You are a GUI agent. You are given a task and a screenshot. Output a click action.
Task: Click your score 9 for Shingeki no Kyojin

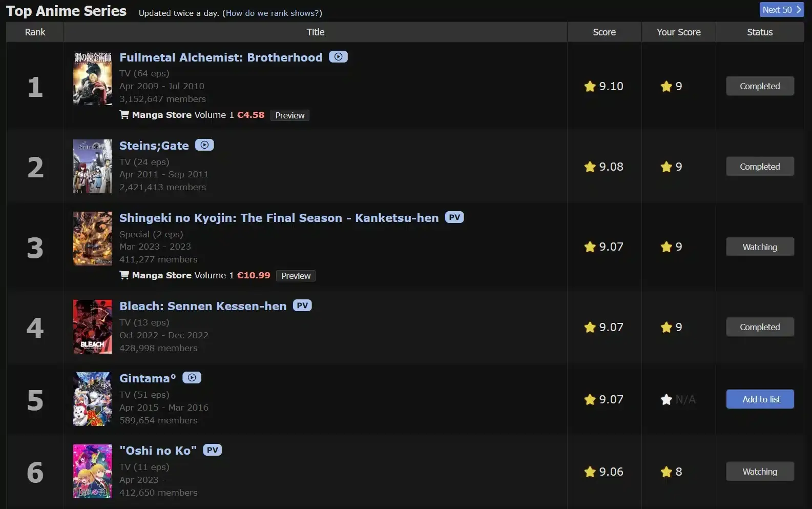679,247
